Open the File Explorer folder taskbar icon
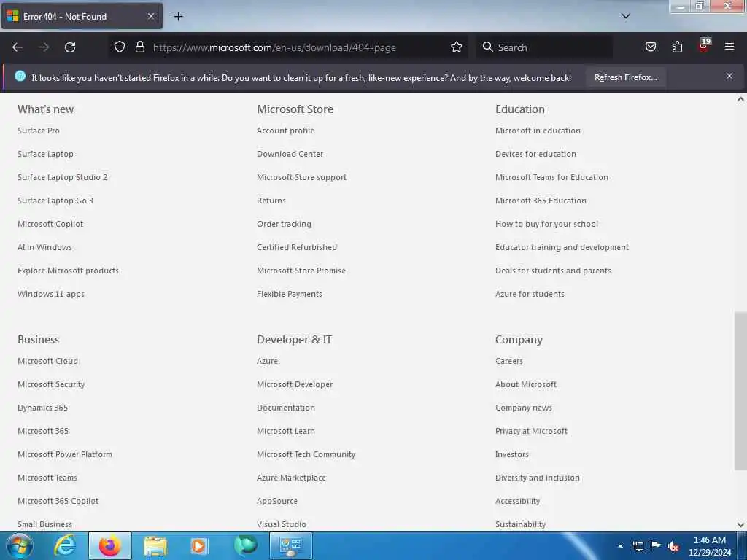Viewport: 747px width, 560px height. click(155, 545)
